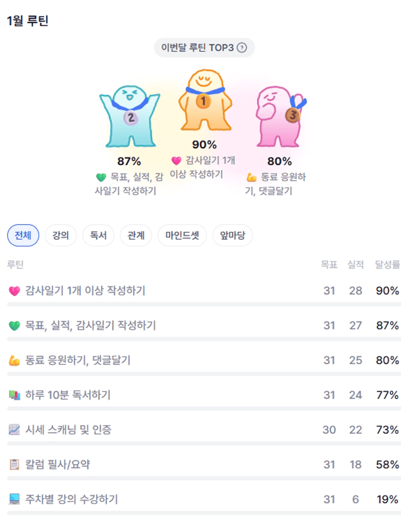Image resolution: width=401 pixels, height=532 pixels.
Task: Click the laptop icon beside 주차별 강의 수강하기
Action: tap(15, 500)
